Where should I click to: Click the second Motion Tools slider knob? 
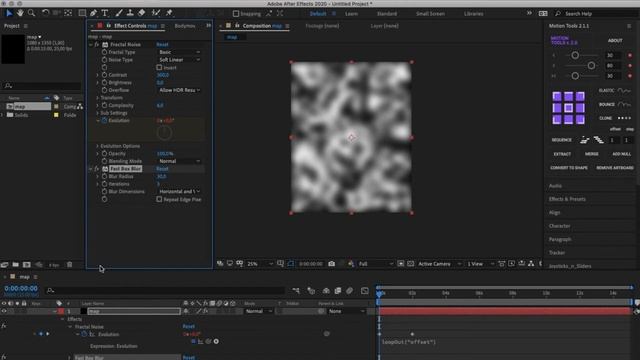tap(591, 66)
